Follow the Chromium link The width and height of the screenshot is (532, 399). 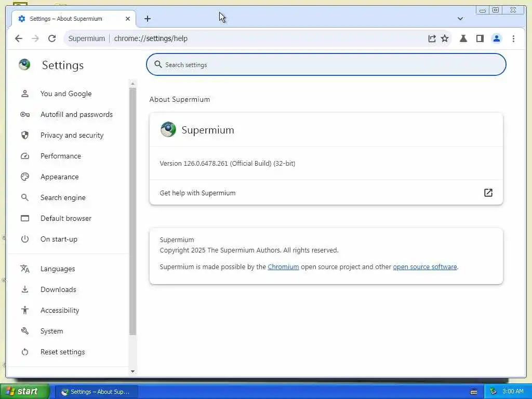(x=283, y=267)
